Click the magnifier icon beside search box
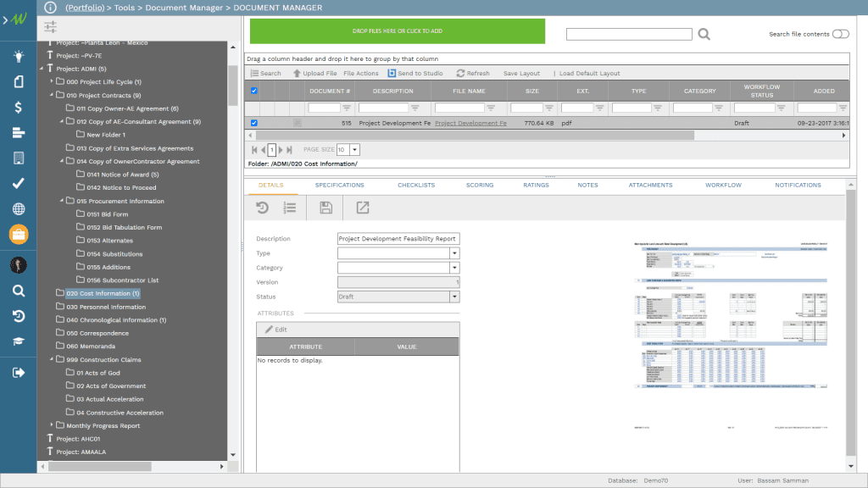Viewport: 868px width, 488px height. pyautogui.click(x=704, y=34)
